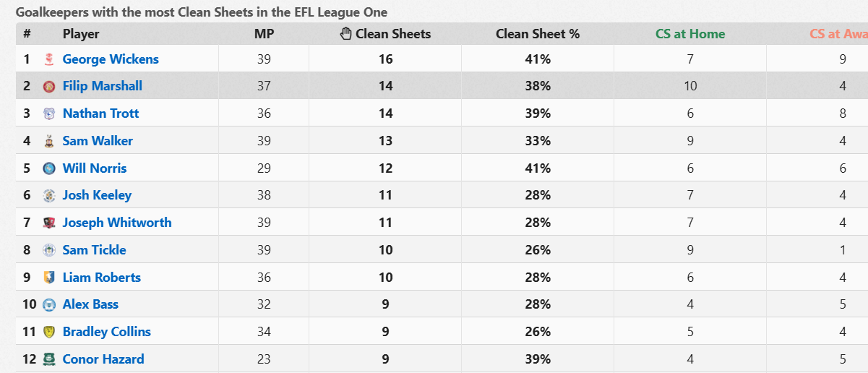The height and width of the screenshot is (373, 868).
Task: Click the club crest beside Sam Tickle
Action: 49,250
